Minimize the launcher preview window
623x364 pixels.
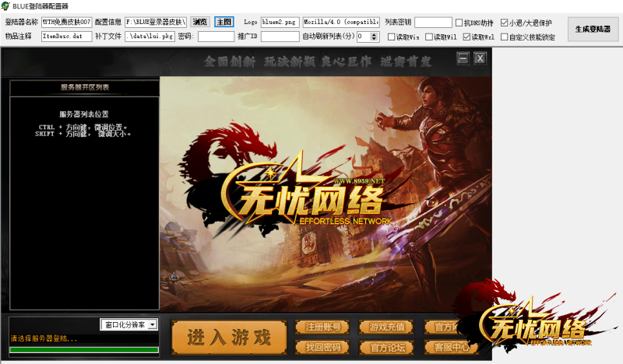click(x=463, y=58)
